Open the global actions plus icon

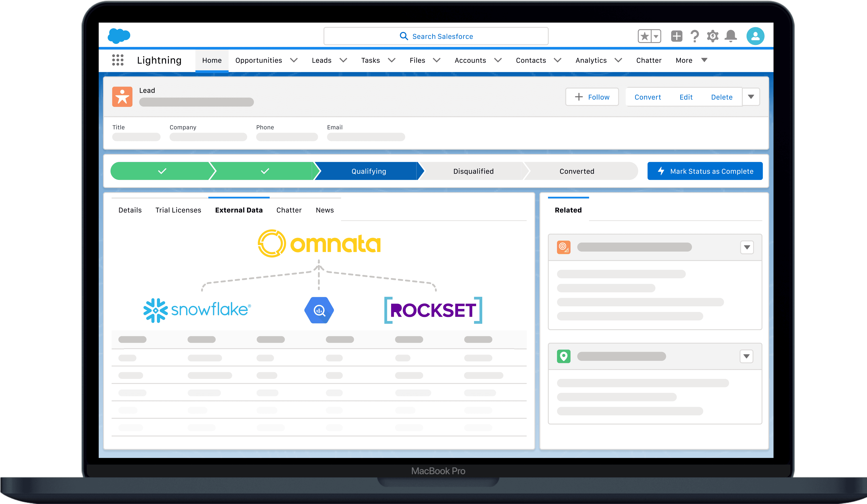click(676, 36)
